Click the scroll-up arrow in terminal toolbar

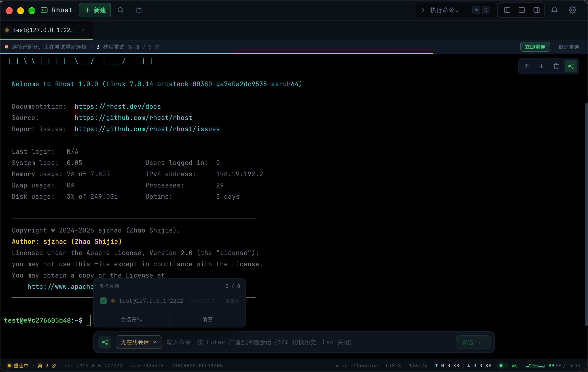click(527, 66)
